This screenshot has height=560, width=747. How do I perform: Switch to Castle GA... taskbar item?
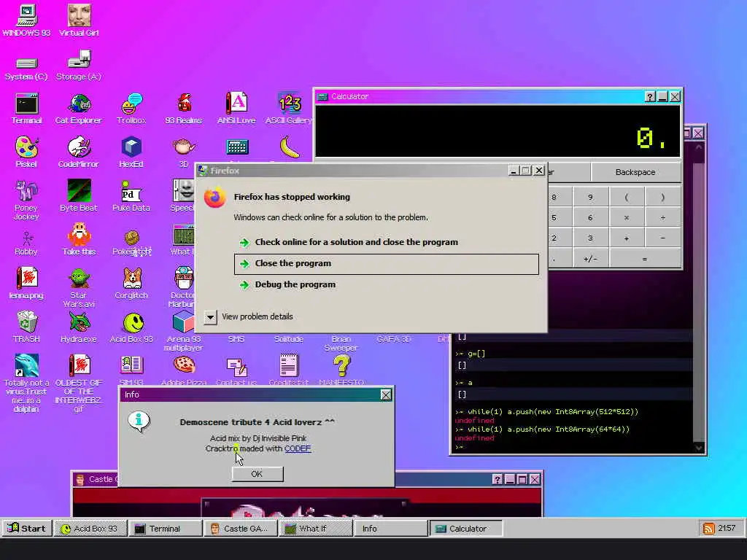pyautogui.click(x=241, y=529)
